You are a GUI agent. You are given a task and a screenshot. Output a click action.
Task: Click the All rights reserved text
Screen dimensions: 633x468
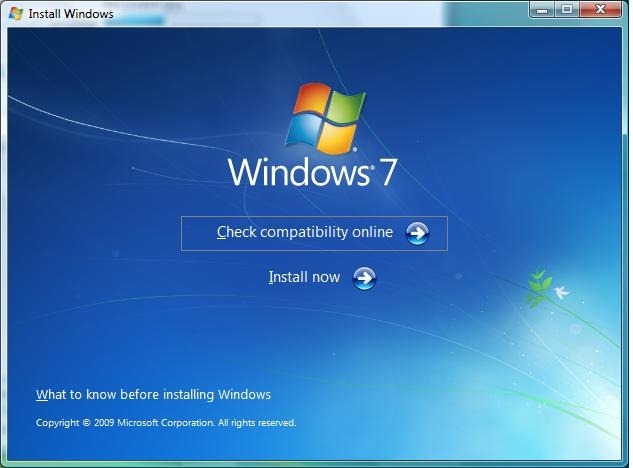point(256,423)
